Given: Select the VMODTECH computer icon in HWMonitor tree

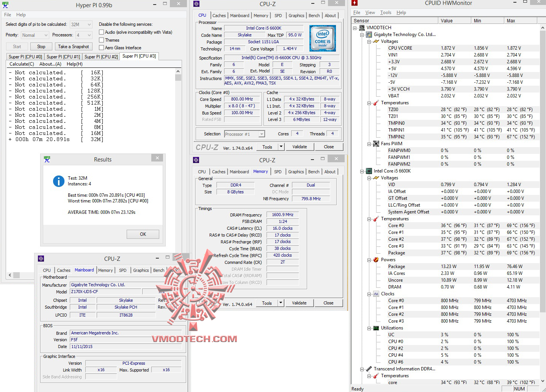Looking at the screenshot, I should 363,28.
